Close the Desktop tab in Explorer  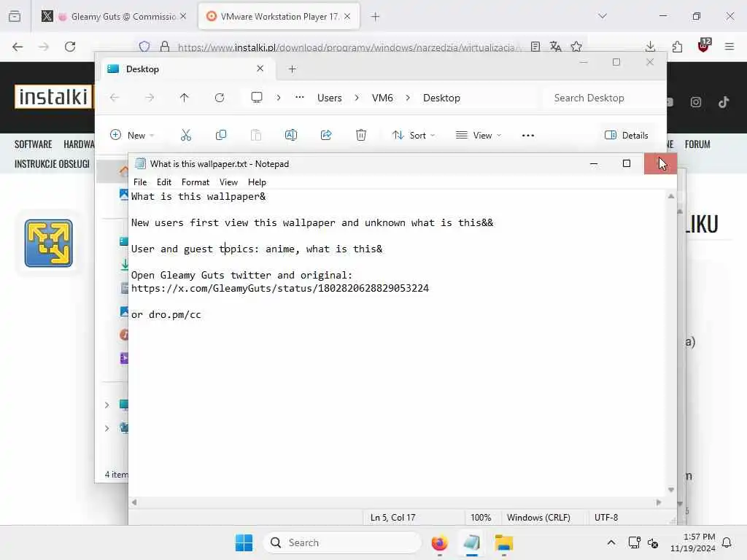coord(260,69)
